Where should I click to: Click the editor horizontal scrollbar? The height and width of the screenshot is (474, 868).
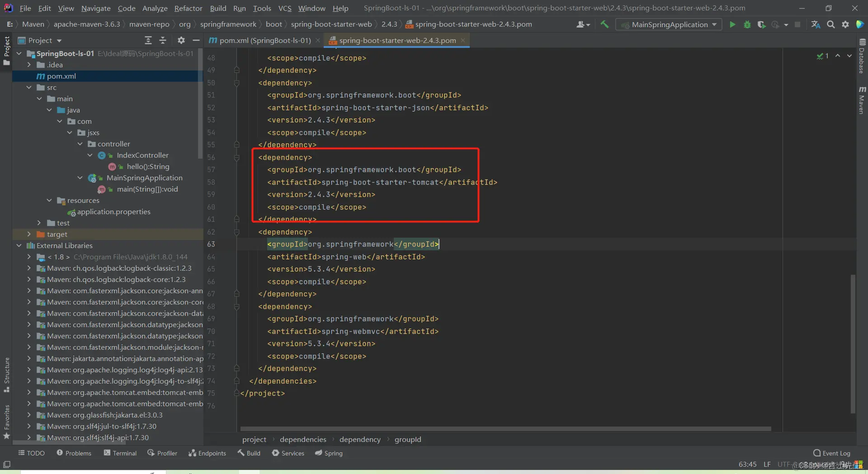click(x=505, y=429)
